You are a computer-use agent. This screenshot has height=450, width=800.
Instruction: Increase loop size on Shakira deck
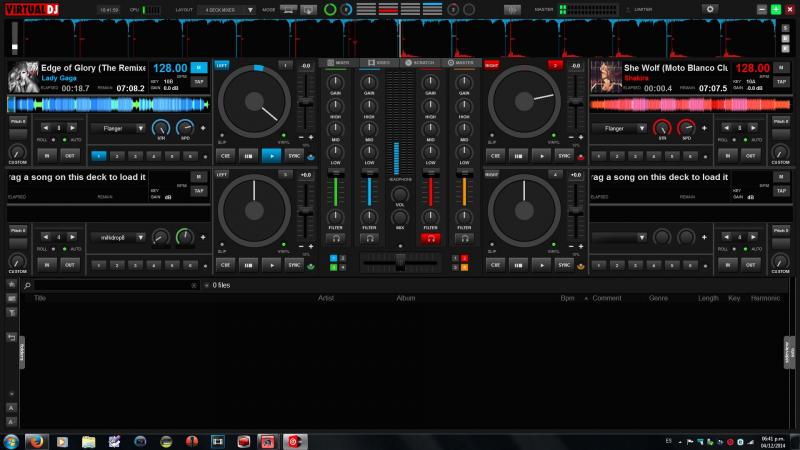[753, 128]
